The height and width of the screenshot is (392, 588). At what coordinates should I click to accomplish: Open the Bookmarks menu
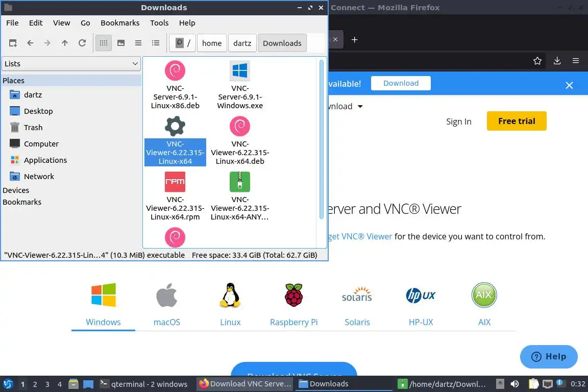(x=120, y=23)
